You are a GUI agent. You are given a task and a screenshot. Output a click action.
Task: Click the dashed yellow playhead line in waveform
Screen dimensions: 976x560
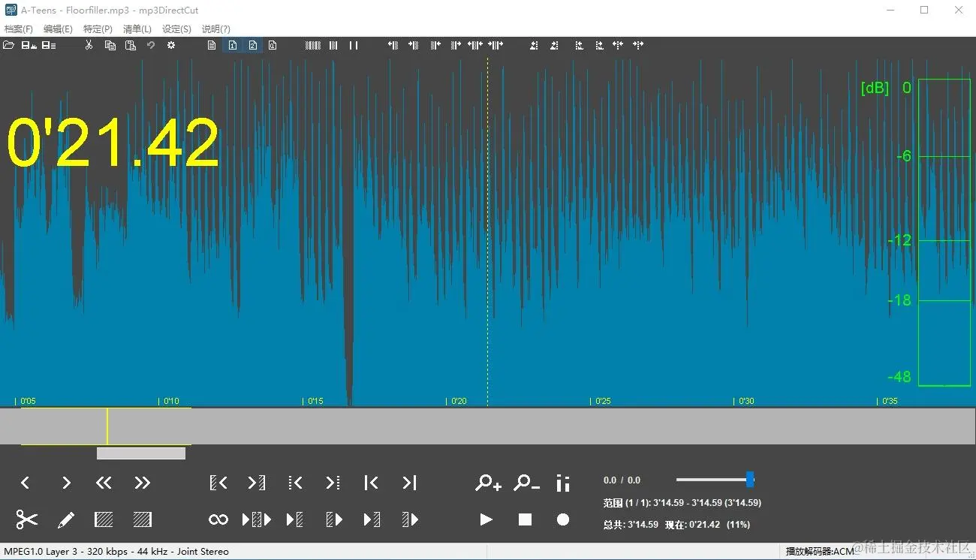pyautogui.click(x=487, y=233)
